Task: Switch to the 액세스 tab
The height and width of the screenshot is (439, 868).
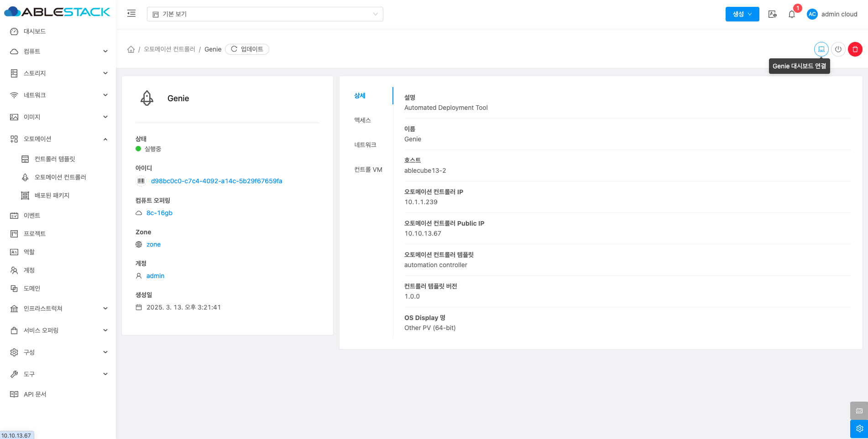Action: [x=363, y=120]
